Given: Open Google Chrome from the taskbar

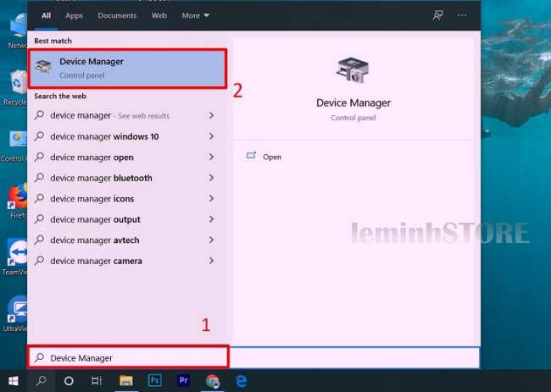Looking at the screenshot, I should (x=212, y=381).
